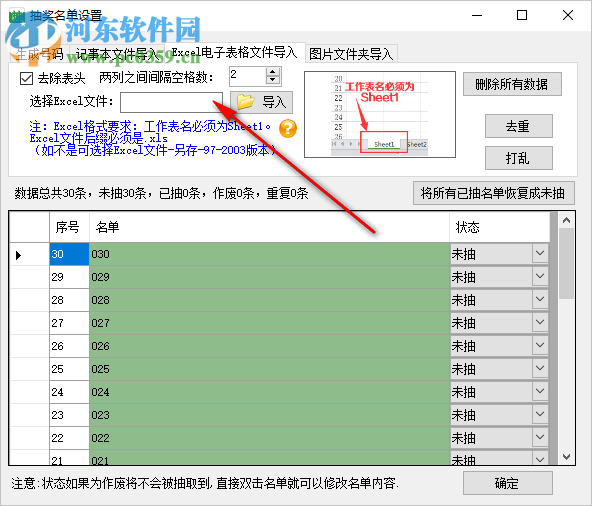Click the 删除所有数据 button
This screenshot has height=506, width=592.
pyautogui.click(x=512, y=84)
